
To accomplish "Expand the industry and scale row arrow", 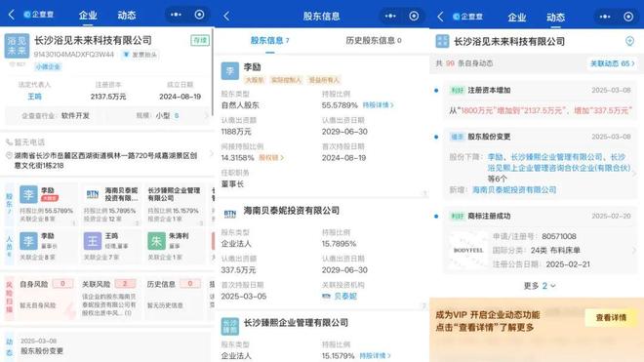I will 206,116.
